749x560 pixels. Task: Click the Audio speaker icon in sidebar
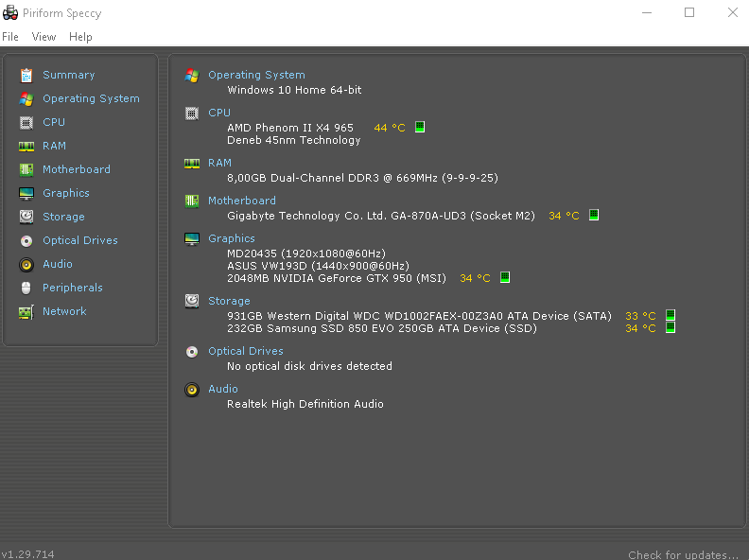click(x=26, y=264)
